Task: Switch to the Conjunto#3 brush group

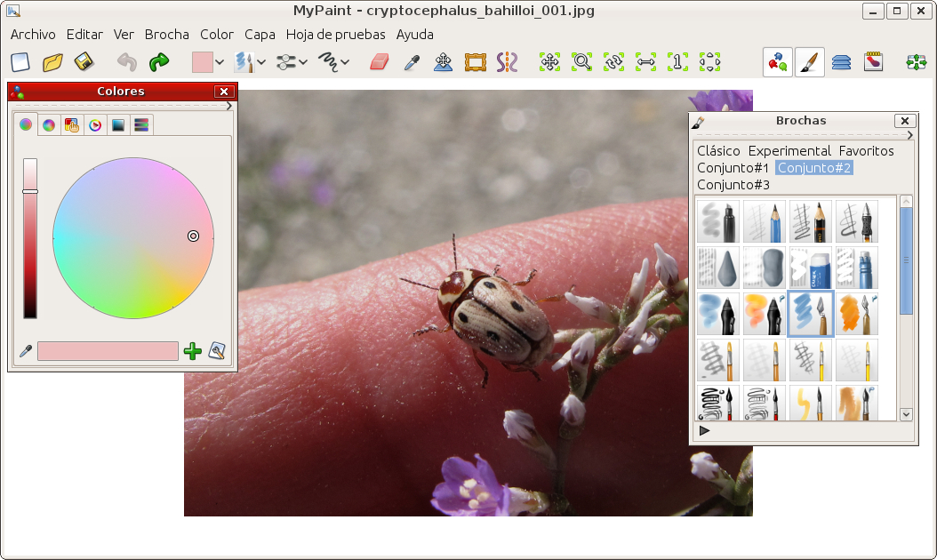Action: pyautogui.click(x=733, y=185)
